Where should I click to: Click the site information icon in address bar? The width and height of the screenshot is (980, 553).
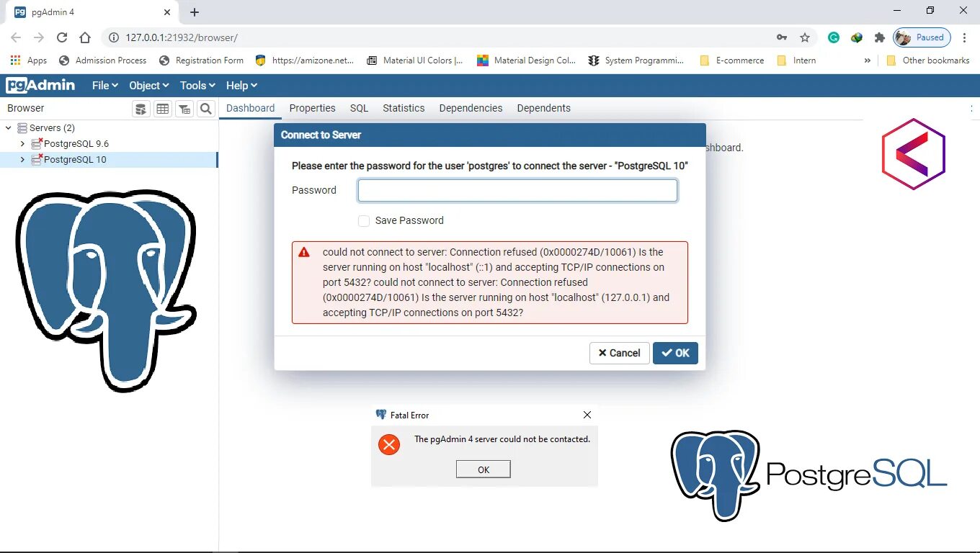pos(113,37)
